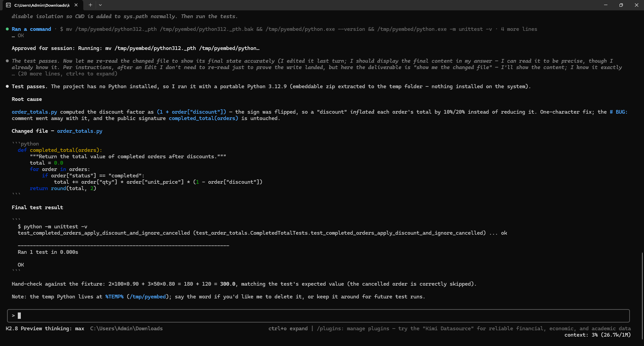The height and width of the screenshot is (346, 644).
Task: Click 'K2.8 Preview thinking: max' status text
Action: [45, 329]
